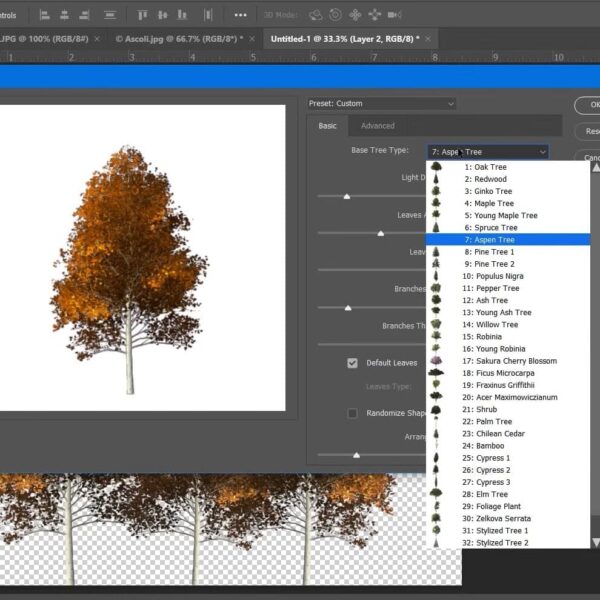The image size is (600, 600).
Task: Click the down arrow of tree list scrollbar
Action: point(596,542)
